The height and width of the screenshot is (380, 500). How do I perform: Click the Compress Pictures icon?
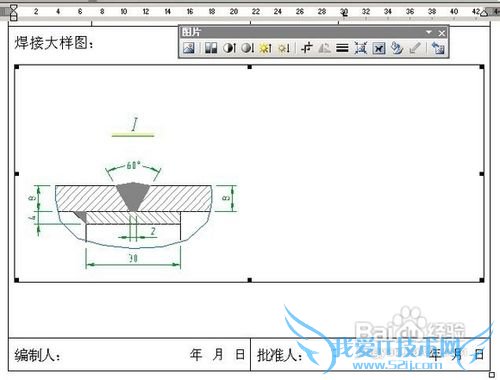tap(360, 48)
